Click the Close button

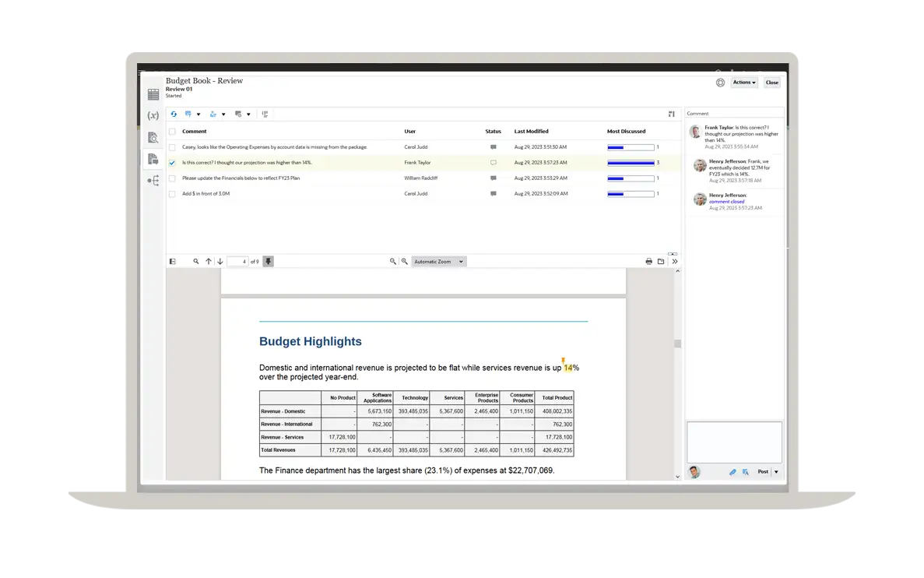pyautogui.click(x=771, y=83)
